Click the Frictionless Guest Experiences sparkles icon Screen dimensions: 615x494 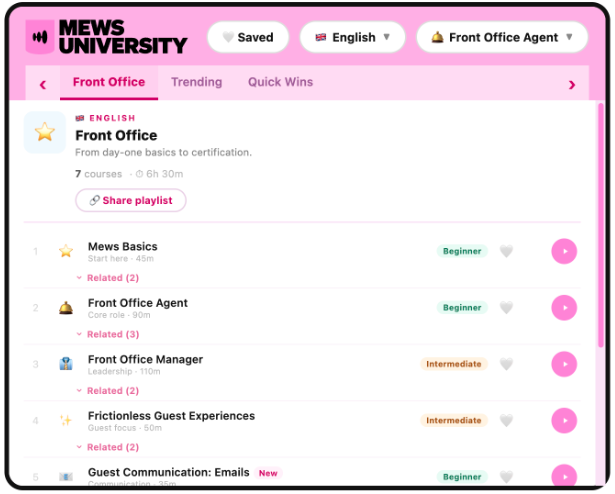[66, 420]
